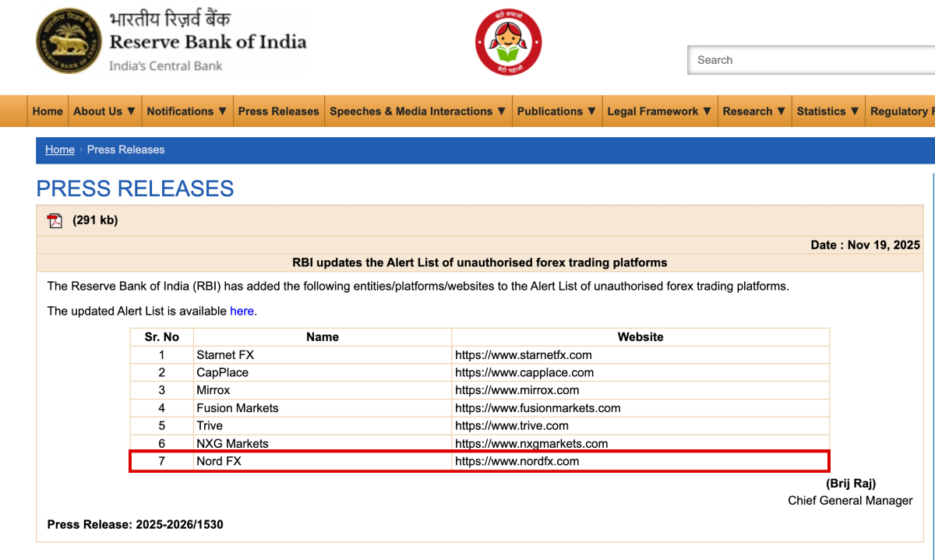The image size is (935, 560).
Task: Click the Date : Nov 19, 2025 text
Action: [x=865, y=245]
